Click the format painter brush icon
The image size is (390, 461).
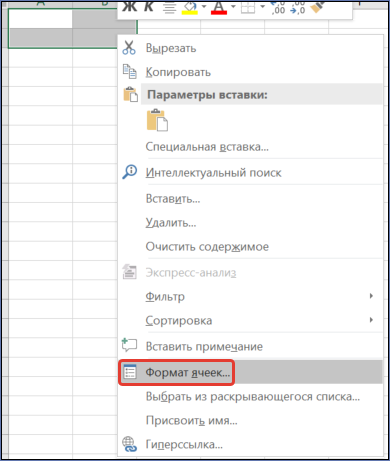pos(317,7)
